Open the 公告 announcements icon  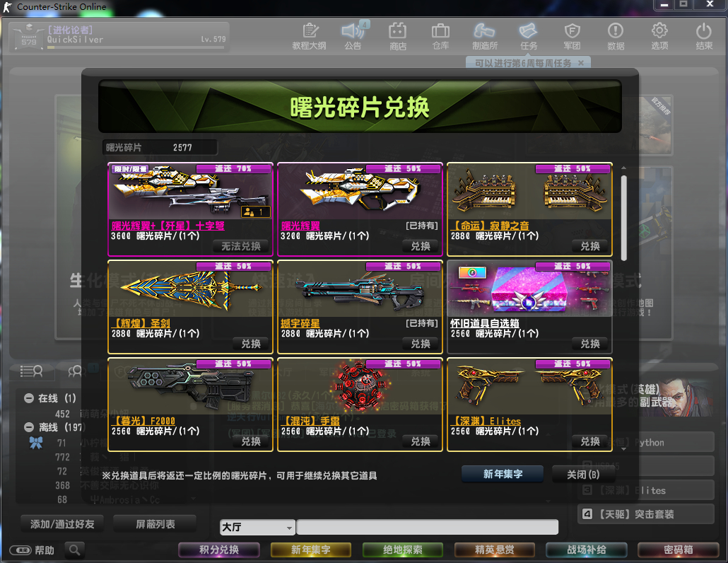click(353, 36)
